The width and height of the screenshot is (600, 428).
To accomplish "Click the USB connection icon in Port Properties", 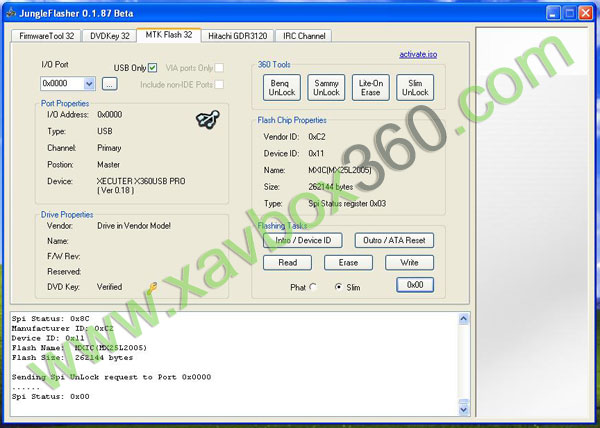I will [x=208, y=119].
